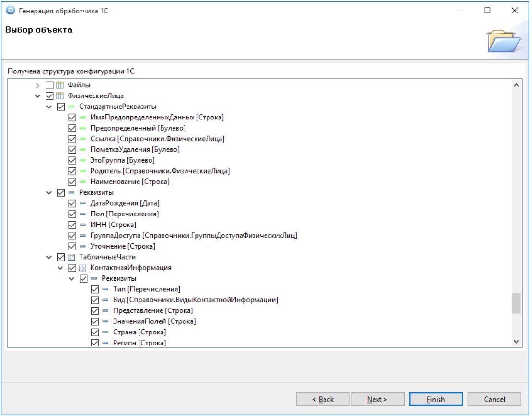The height and width of the screenshot is (416, 532).
Task: Select row ГруппаДоступа [Справочники.ГруппыДоступаФизическихЛиц]
Action: coord(194,235)
